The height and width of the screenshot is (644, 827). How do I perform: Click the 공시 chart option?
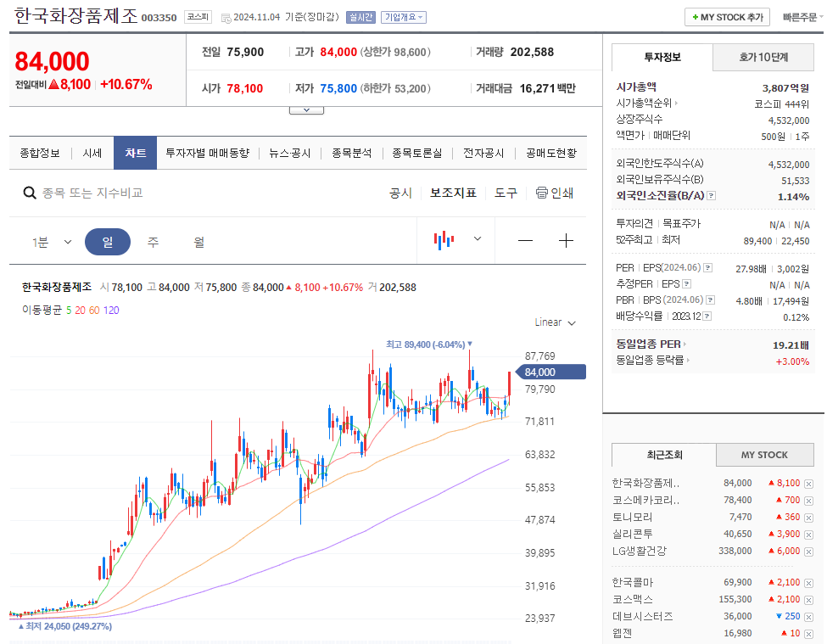point(400,193)
